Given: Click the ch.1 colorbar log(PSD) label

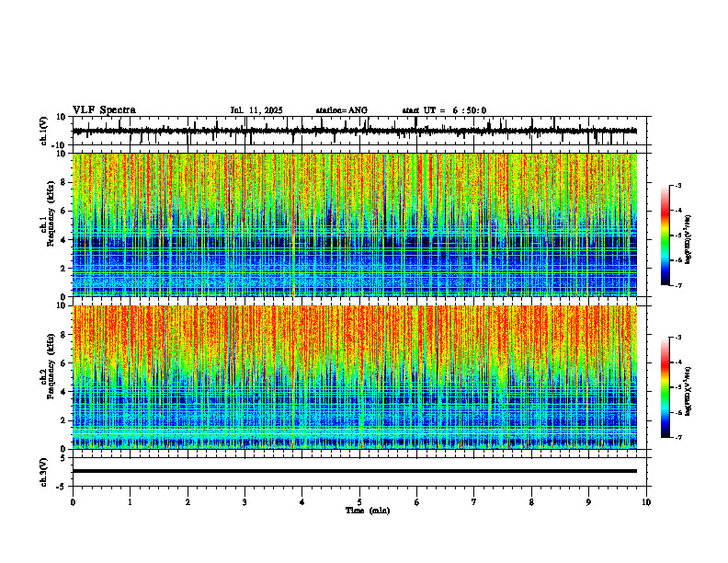Looking at the screenshot, I should click(688, 239).
